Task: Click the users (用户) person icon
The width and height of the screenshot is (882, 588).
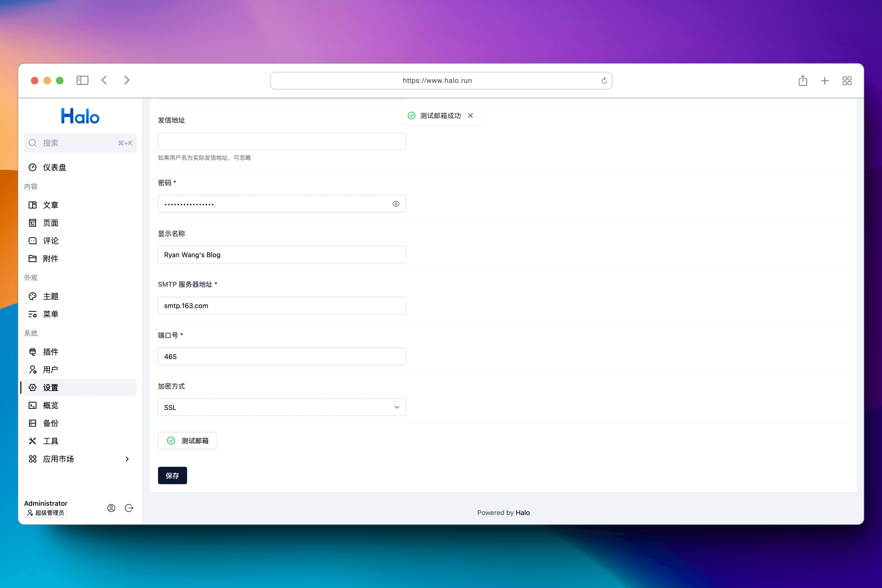Action: coord(33,370)
